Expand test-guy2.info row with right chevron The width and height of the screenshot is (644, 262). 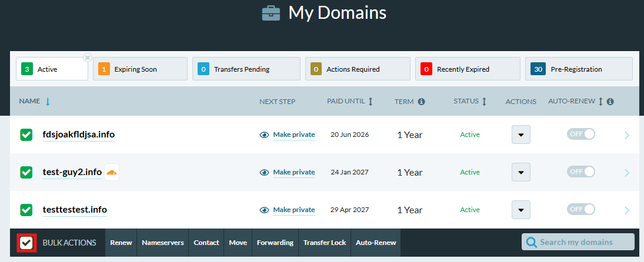[x=626, y=173]
